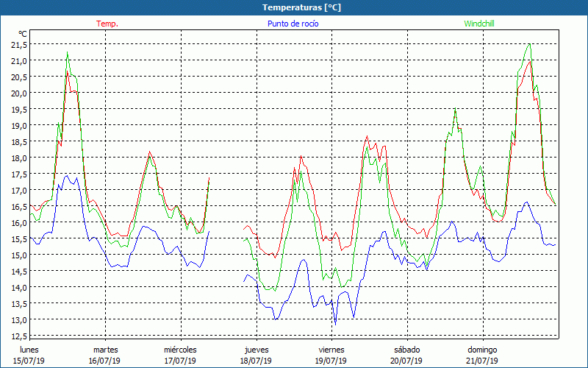Click the 'Temperaturas [°C]' chart title
The height and width of the screenshot is (368, 588).
pos(301,7)
